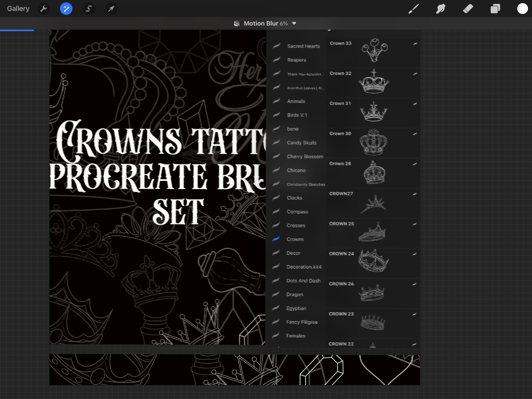Image resolution: width=532 pixels, height=399 pixels.
Task: Click the Crown 32 brush preview
Action: point(374,81)
